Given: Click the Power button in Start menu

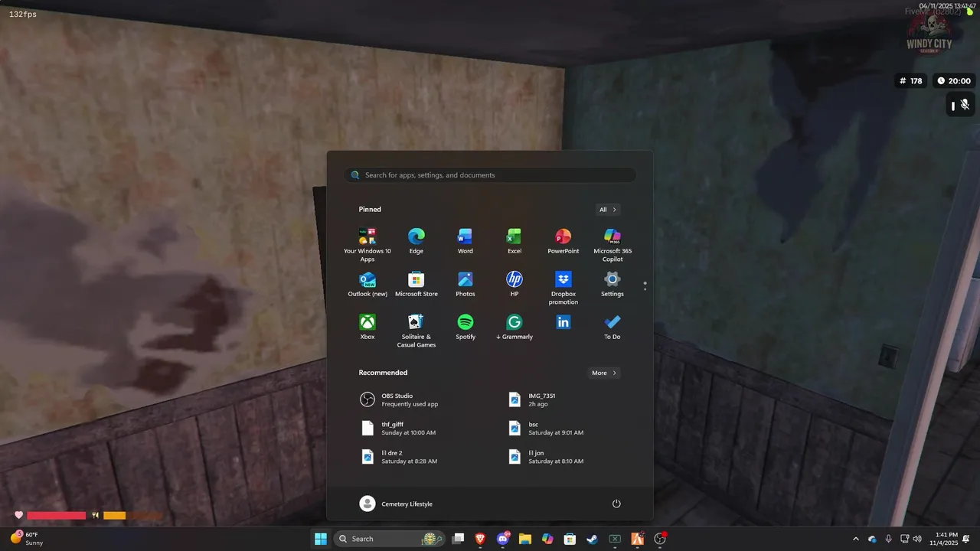Looking at the screenshot, I should [x=616, y=504].
